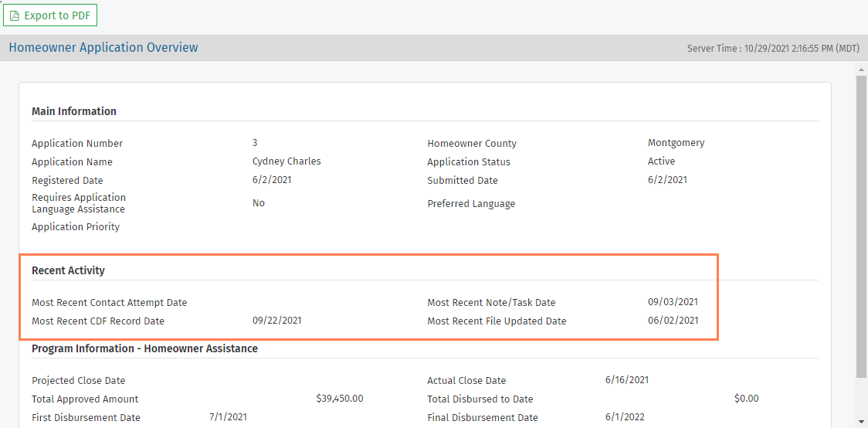Screen dimensions: 868x428
Task: Click the File Updated Date value 06/02/2021
Action: click(673, 321)
